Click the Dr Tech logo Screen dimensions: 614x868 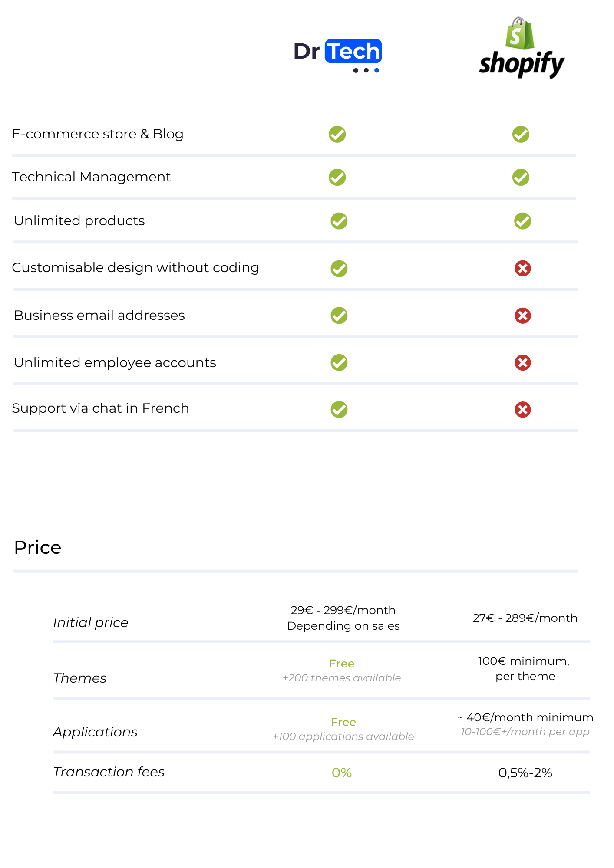pyautogui.click(x=338, y=56)
